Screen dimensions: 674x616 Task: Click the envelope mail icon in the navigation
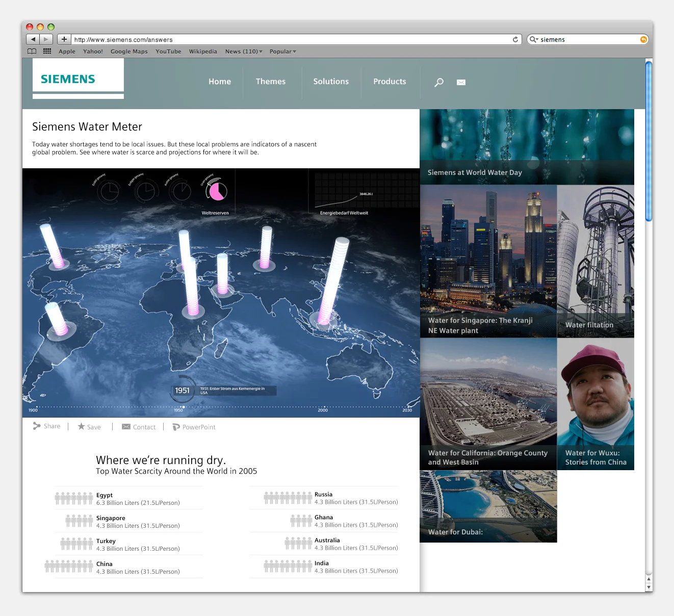(461, 82)
